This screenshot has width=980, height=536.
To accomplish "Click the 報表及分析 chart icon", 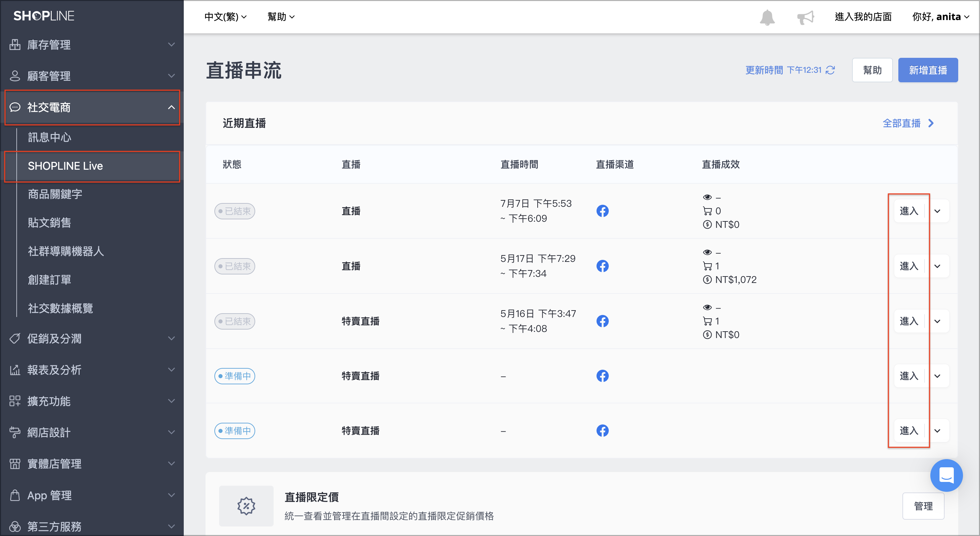I will coord(15,370).
